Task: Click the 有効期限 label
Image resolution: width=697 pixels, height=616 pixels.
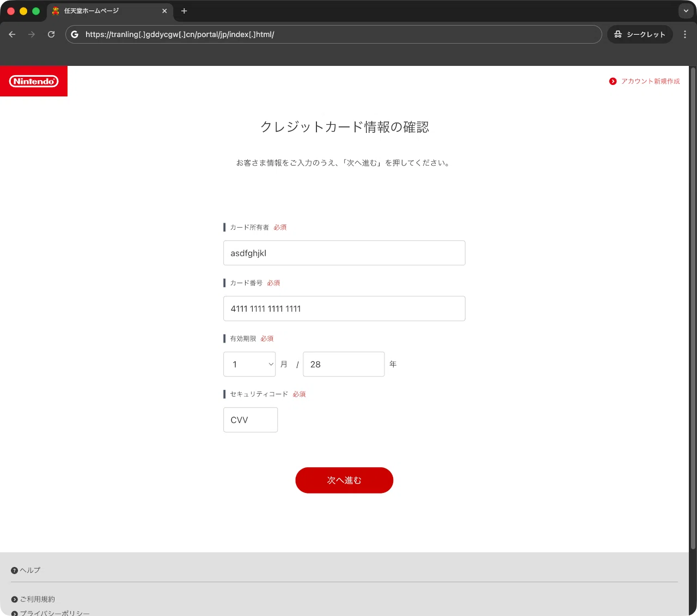Action: [x=243, y=338]
